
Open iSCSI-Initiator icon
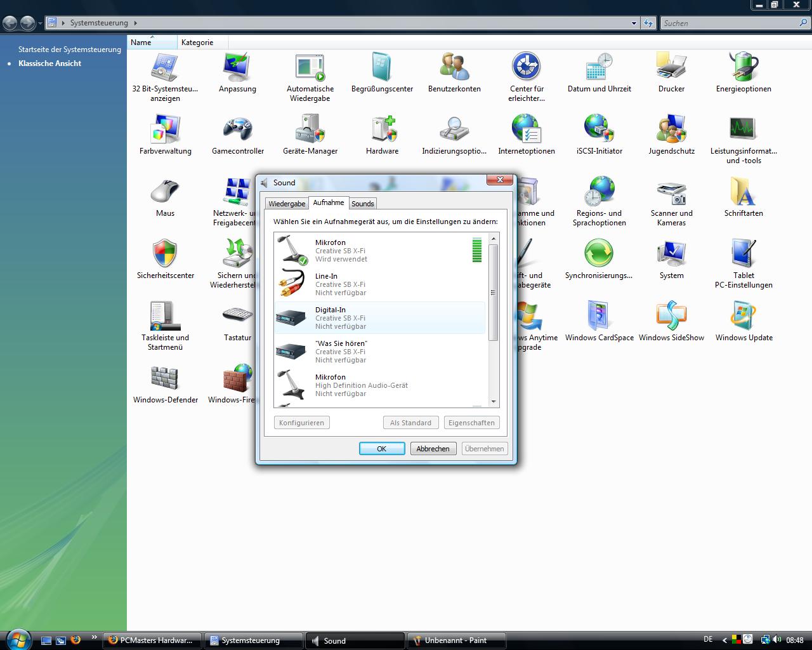(599, 129)
